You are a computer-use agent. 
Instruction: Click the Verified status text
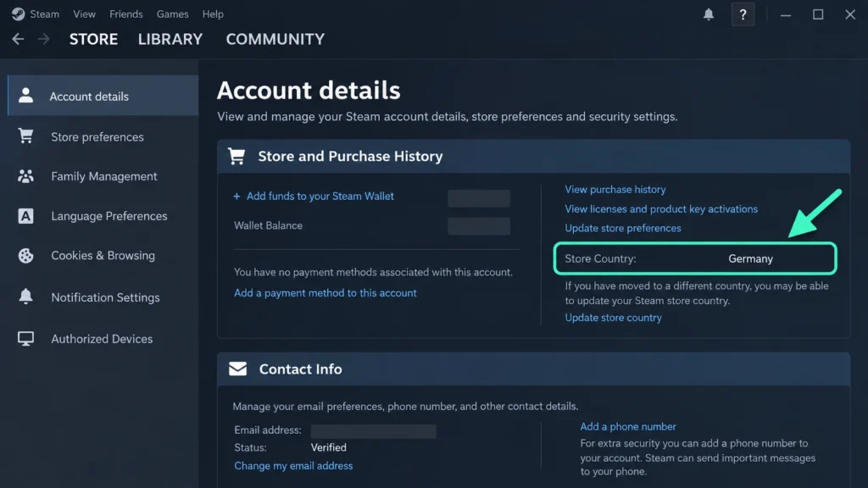point(328,447)
